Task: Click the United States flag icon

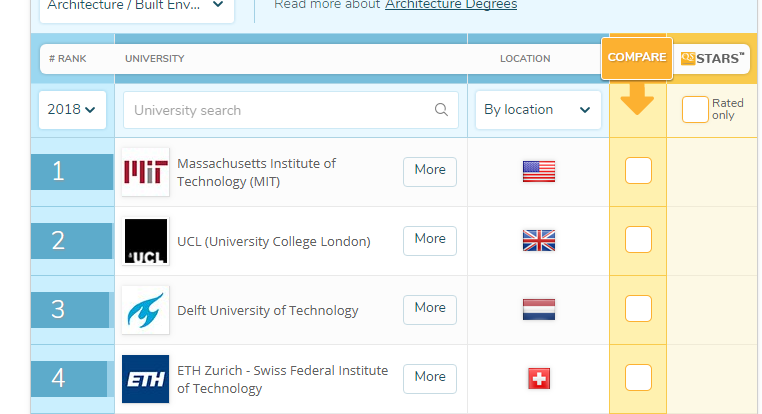Action: [x=538, y=172]
